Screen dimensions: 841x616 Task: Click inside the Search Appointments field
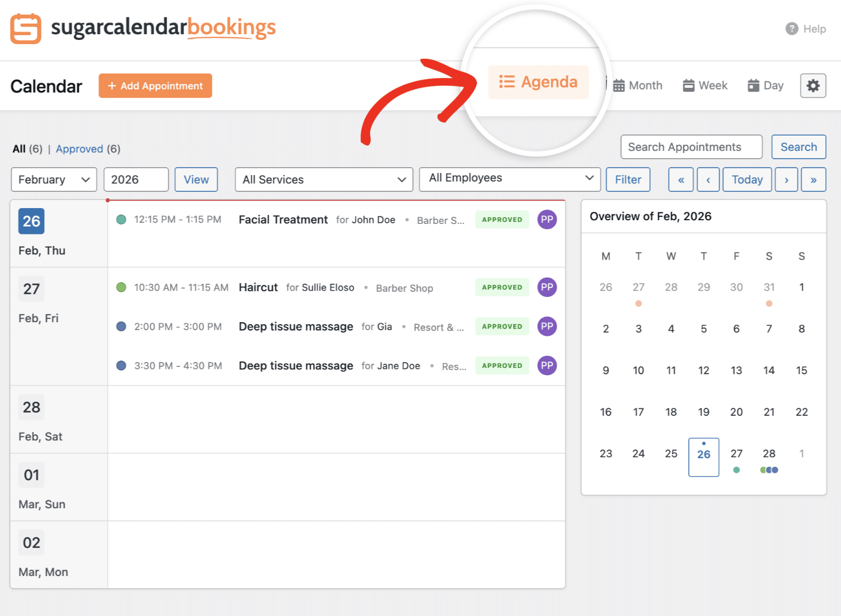tap(691, 147)
